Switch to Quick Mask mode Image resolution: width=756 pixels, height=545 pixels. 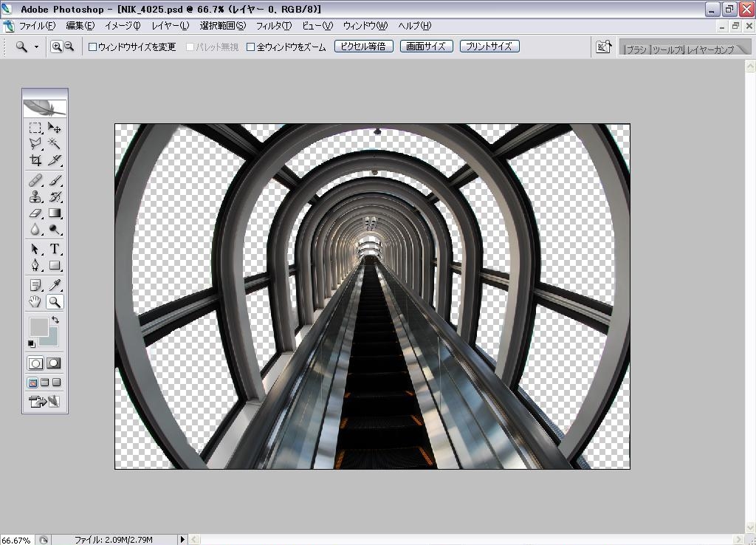53,363
